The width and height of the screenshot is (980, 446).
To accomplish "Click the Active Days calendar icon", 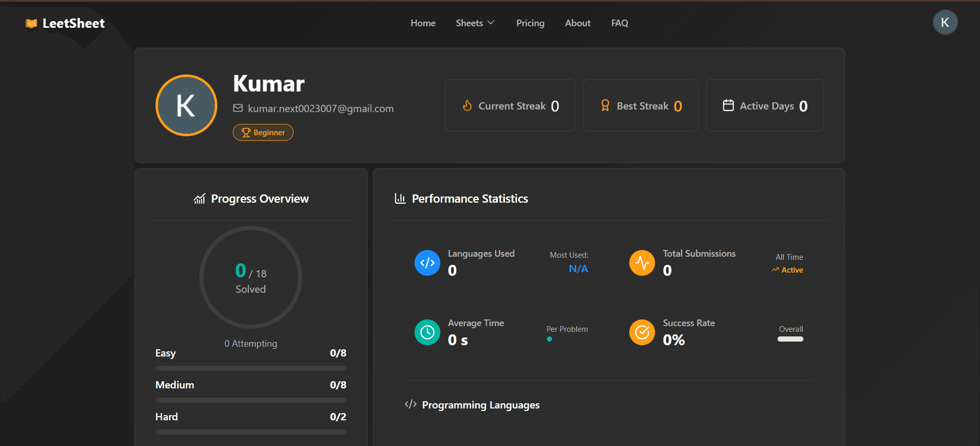I will coord(728,105).
